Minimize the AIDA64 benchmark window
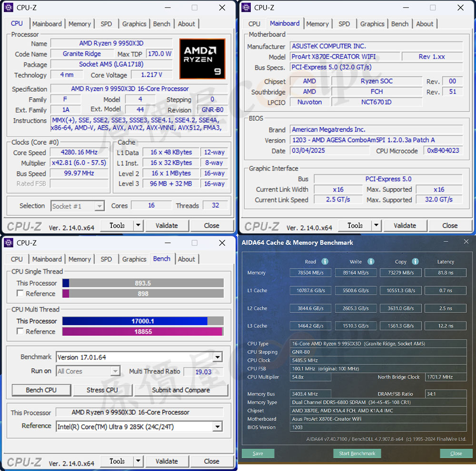 [446, 242]
